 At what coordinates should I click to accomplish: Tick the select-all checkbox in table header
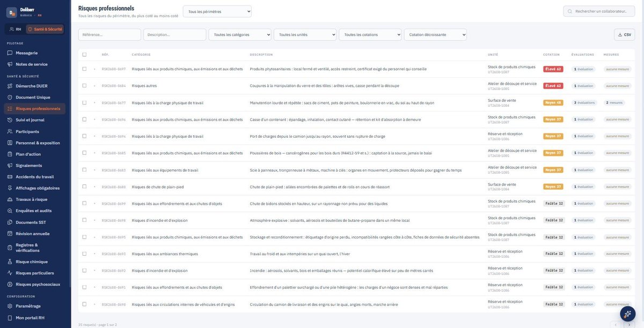point(84,54)
